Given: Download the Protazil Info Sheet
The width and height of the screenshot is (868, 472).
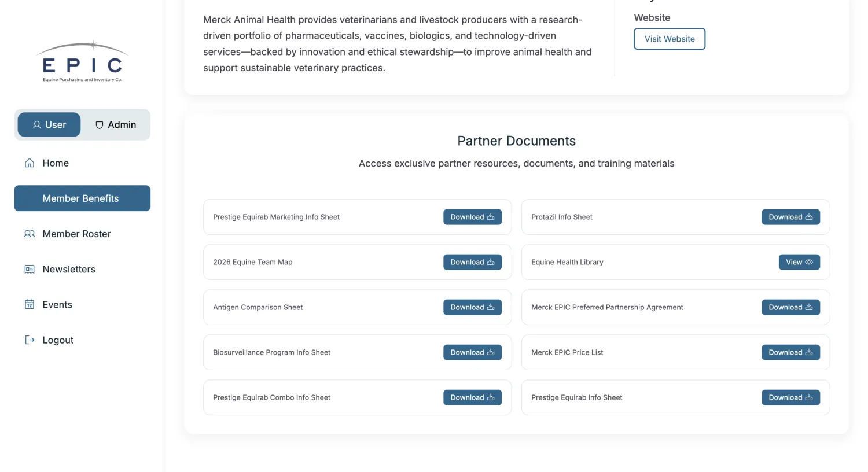Looking at the screenshot, I should [790, 217].
